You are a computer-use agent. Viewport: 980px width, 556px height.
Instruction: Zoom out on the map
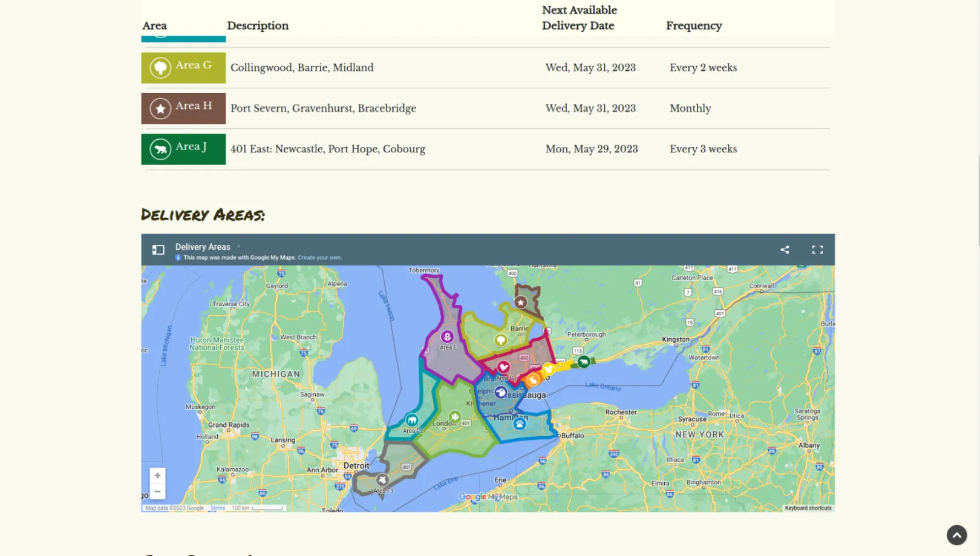click(x=157, y=491)
